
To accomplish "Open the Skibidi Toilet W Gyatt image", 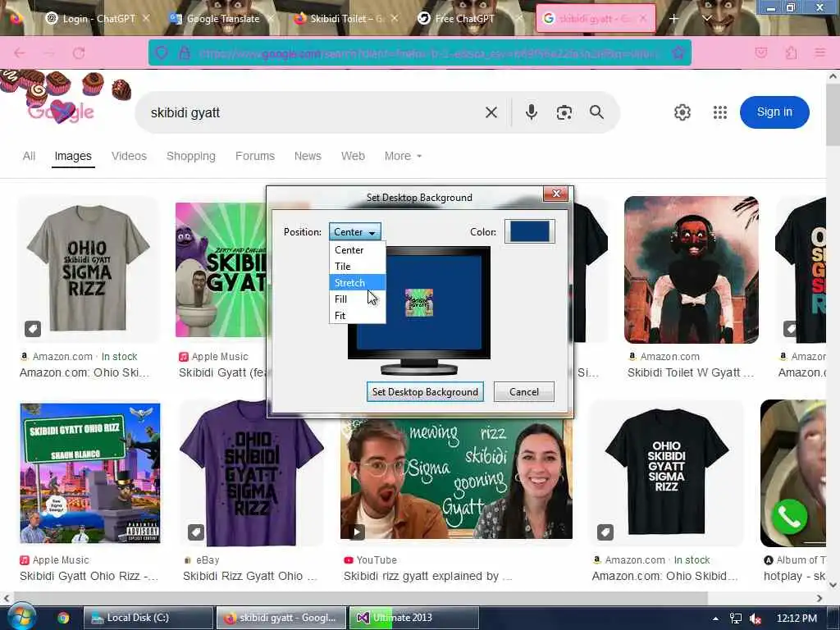I will 691,269.
